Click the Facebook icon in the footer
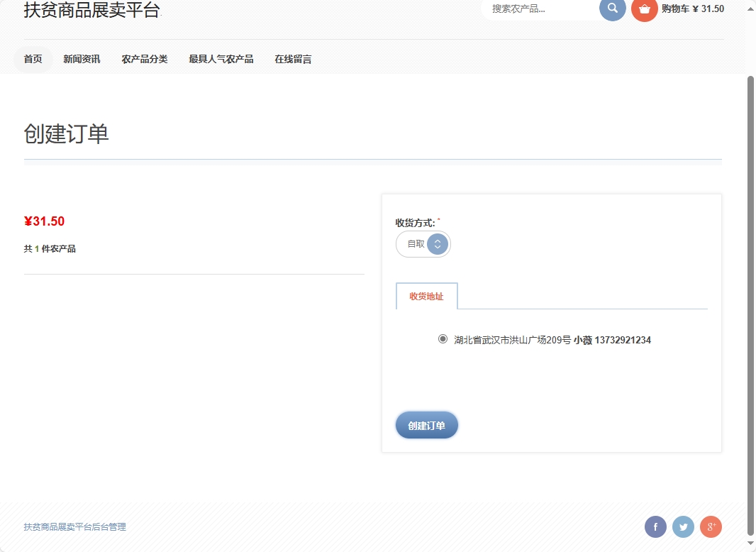This screenshot has height=552, width=756. click(655, 526)
